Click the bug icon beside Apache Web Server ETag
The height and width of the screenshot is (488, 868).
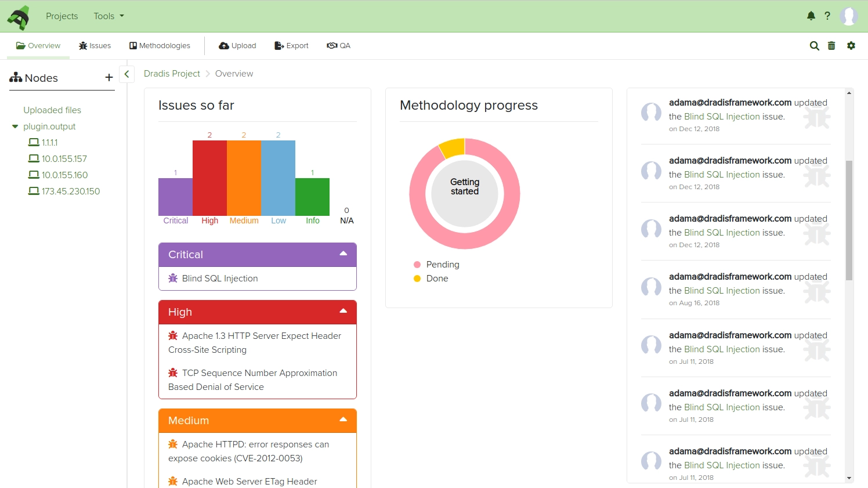(173, 481)
